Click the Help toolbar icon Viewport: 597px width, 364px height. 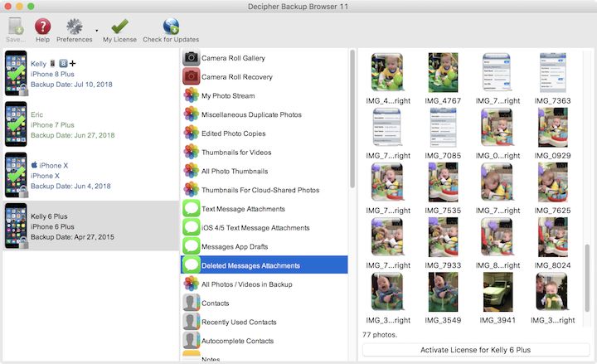click(43, 27)
